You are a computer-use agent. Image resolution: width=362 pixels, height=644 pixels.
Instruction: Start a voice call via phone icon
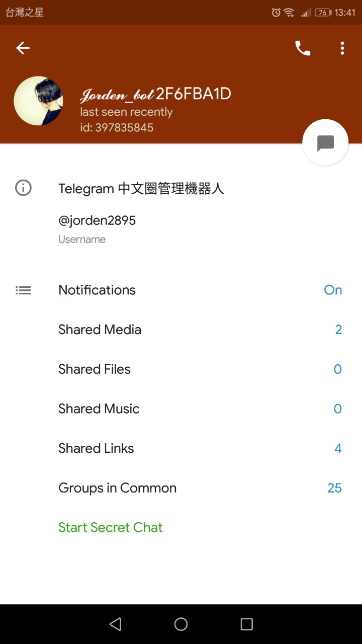[x=303, y=48]
